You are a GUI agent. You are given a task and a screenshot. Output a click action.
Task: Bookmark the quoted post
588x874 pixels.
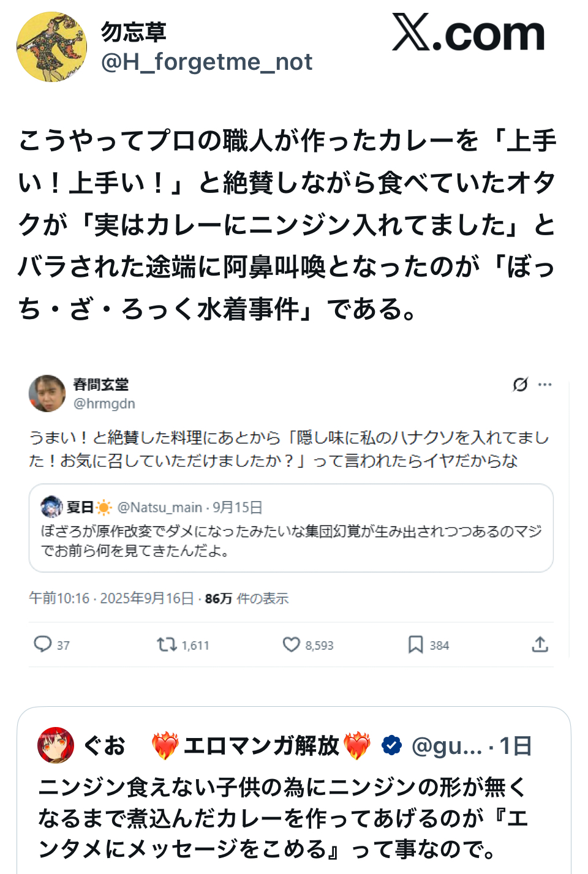(415, 644)
